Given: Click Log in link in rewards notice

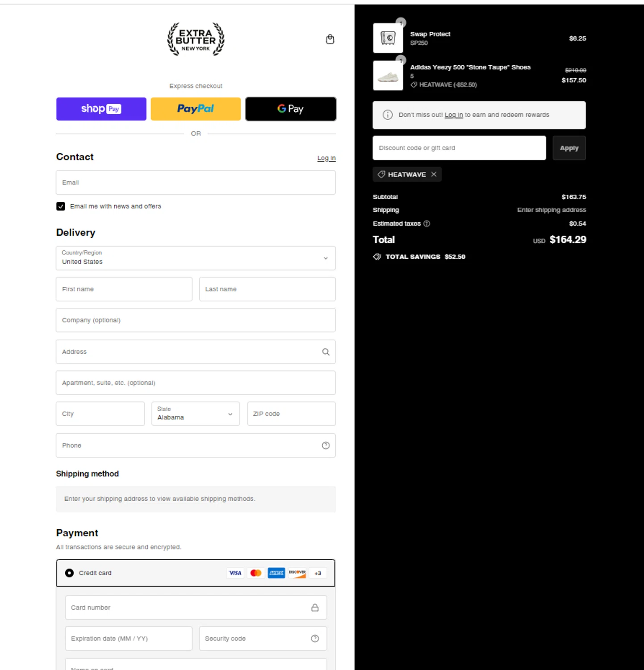Looking at the screenshot, I should pyautogui.click(x=454, y=115).
